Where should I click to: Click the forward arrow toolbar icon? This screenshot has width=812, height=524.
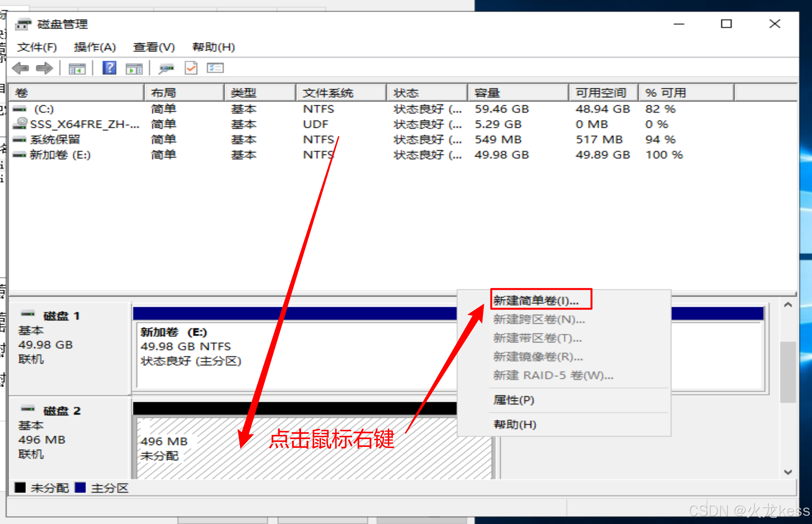pyautogui.click(x=44, y=69)
